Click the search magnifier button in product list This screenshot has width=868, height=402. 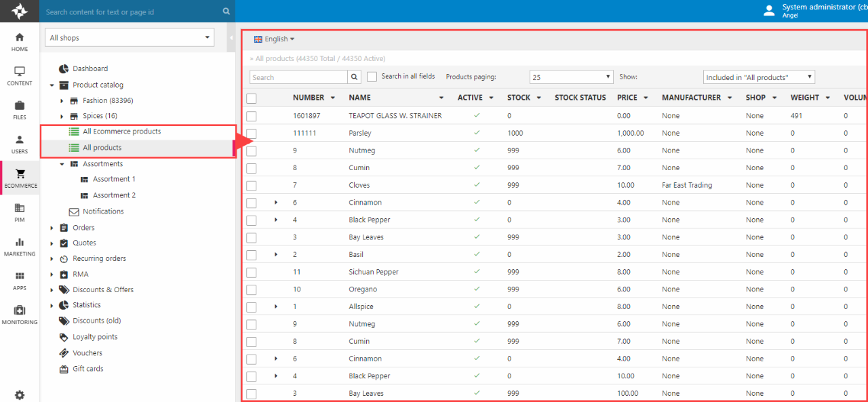[x=355, y=77]
